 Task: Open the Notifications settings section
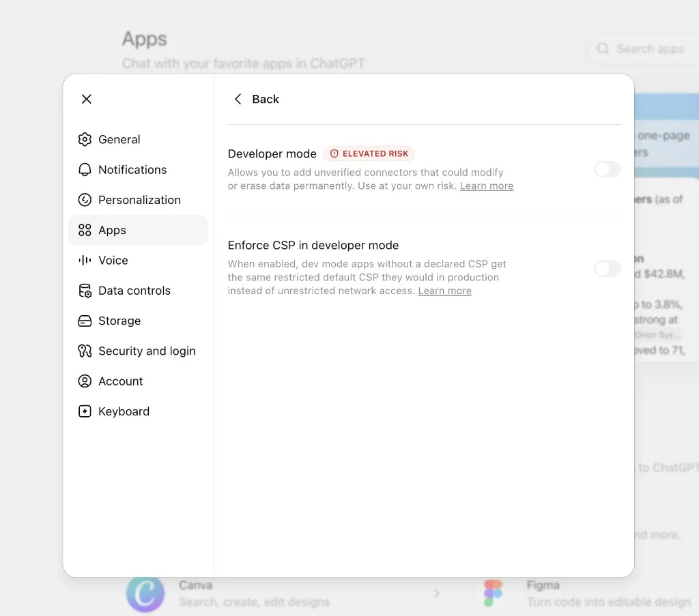[138, 170]
